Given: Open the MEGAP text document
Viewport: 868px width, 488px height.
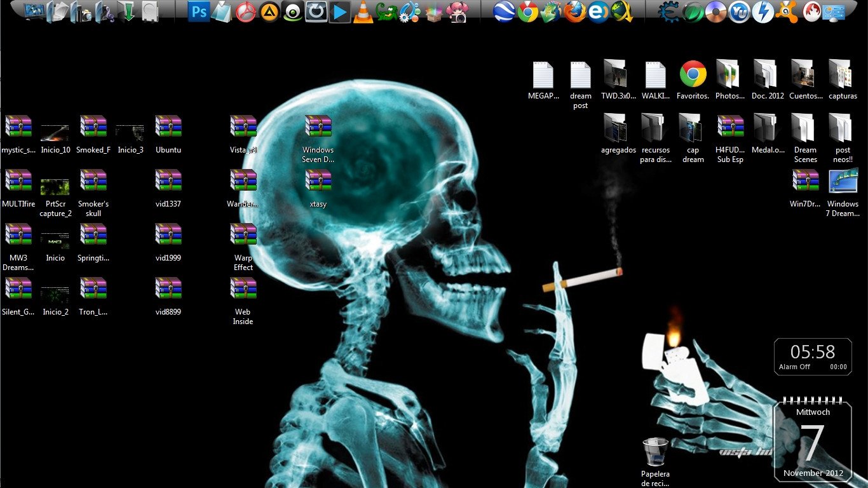Looking at the screenshot, I should pyautogui.click(x=543, y=80).
